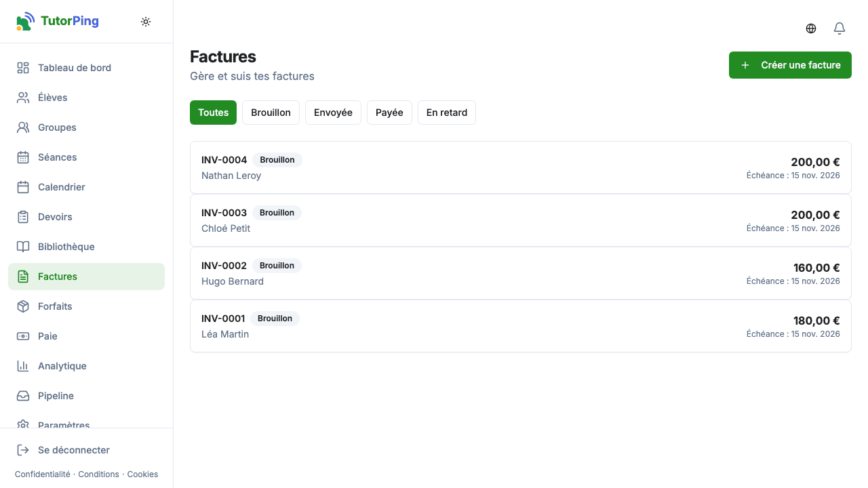
Task: Click the Groupes icon in sidebar
Action: coord(23,127)
